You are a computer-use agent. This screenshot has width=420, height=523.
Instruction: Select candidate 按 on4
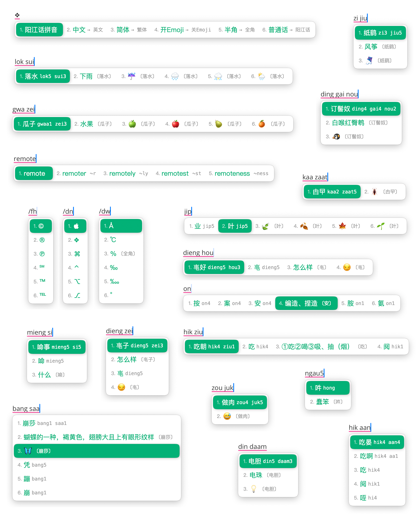(x=199, y=303)
